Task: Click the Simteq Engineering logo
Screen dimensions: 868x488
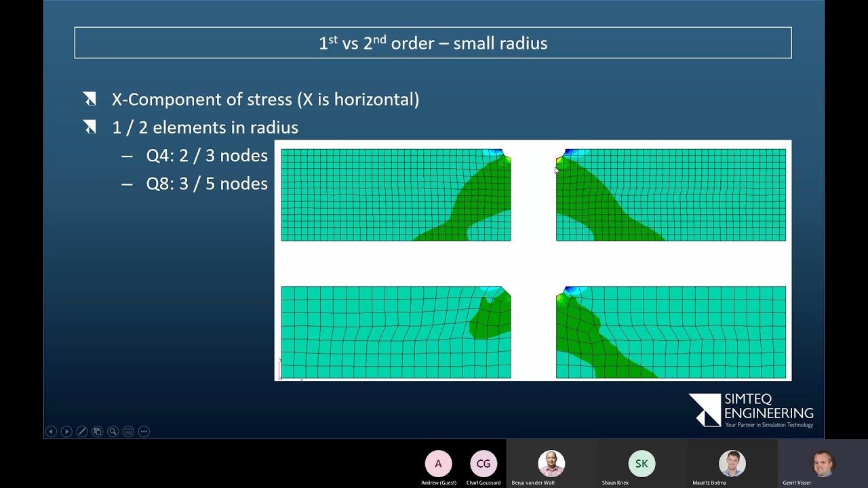Action: coord(751,410)
